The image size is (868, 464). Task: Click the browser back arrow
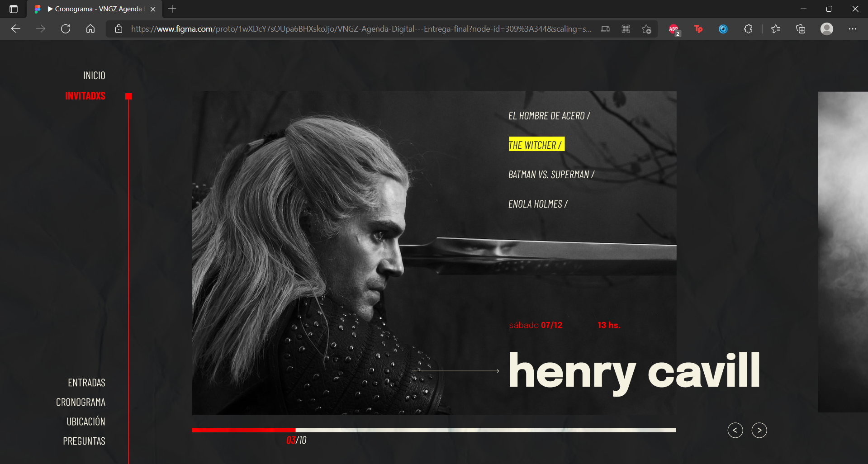[x=16, y=29]
